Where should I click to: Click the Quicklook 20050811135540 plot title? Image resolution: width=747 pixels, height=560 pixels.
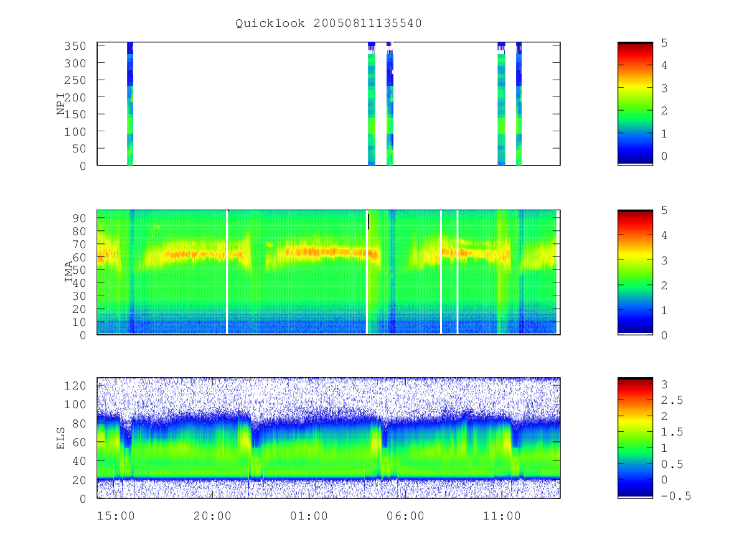(329, 24)
